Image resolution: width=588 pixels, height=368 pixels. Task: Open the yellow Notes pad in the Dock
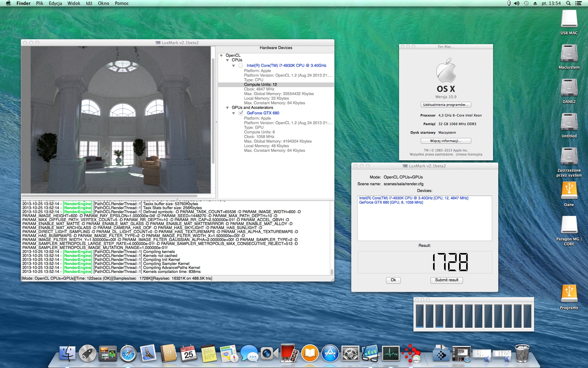[209, 354]
